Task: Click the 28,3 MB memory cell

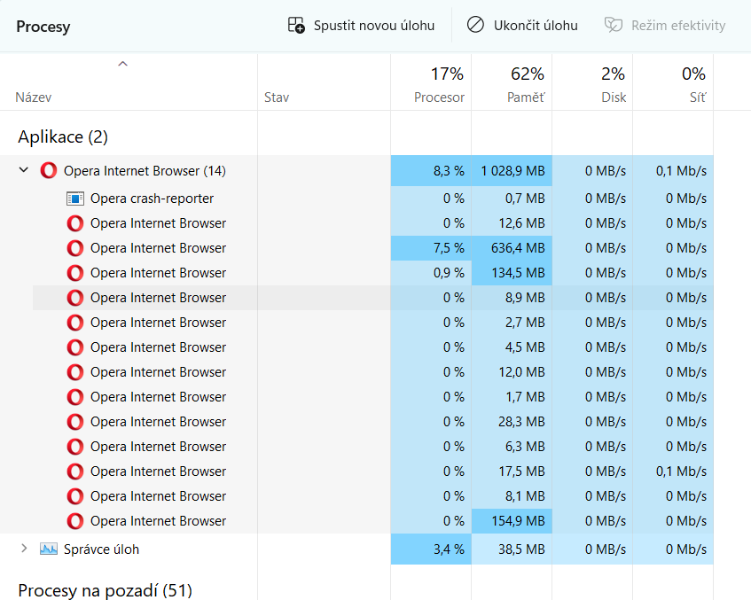Action: point(512,422)
